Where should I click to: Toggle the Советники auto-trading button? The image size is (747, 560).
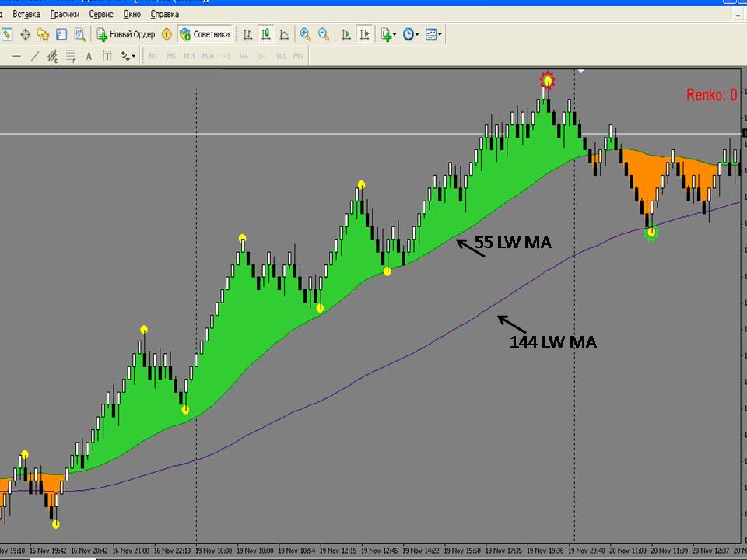click(205, 34)
